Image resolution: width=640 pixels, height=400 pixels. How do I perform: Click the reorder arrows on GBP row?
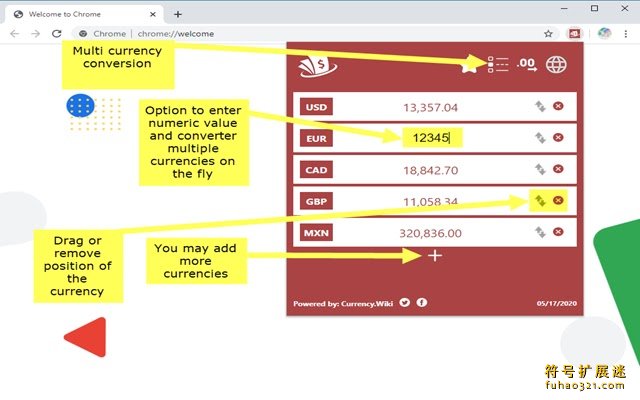point(540,201)
